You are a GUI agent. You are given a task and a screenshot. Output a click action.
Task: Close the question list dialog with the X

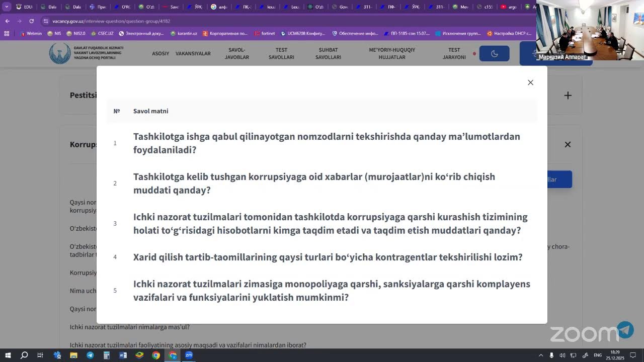(530, 82)
